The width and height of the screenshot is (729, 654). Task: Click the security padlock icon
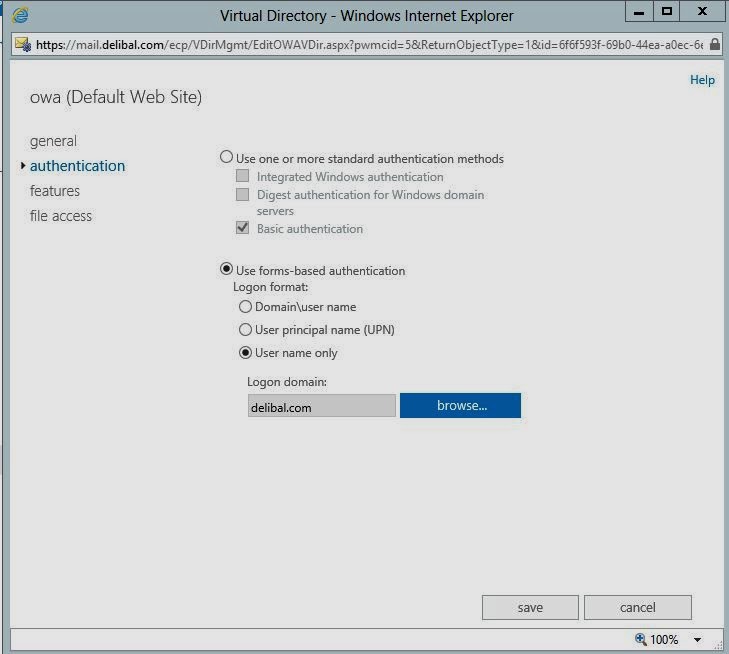[x=714, y=45]
